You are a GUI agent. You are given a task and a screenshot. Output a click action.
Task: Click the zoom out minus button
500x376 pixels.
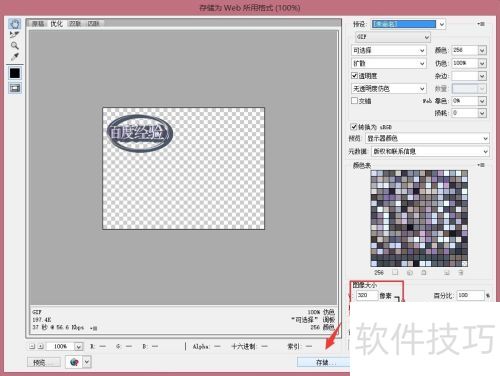point(32,347)
